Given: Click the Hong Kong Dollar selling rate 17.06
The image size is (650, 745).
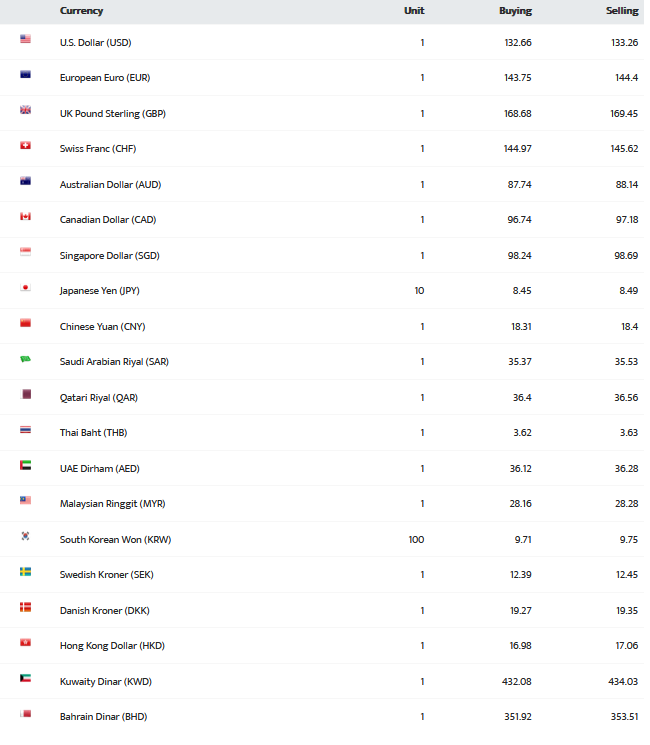Looking at the screenshot, I should [x=627, y=646].
